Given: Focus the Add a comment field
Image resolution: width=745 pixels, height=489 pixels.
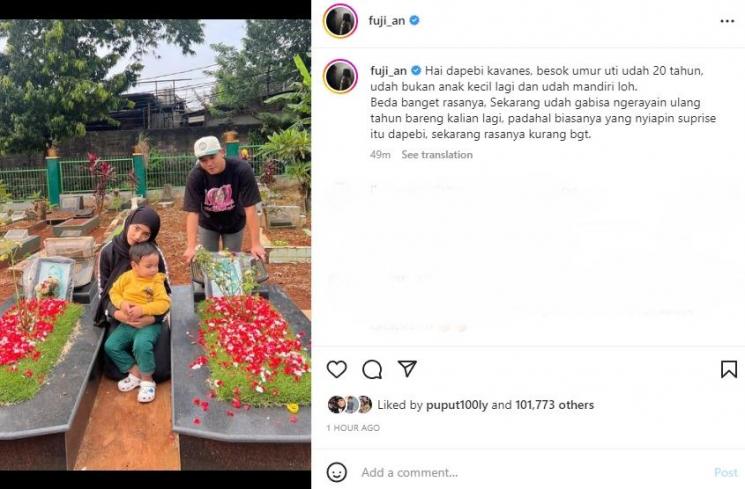Looking at the screenshot, I should click(532, 472).
